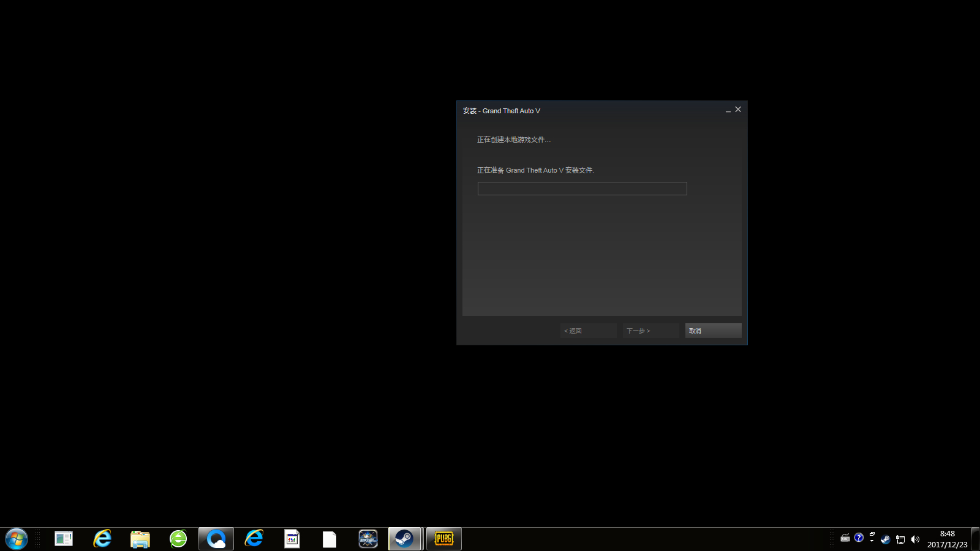980x551 pixels.
Task: Open the volume speaker tray icon
Action: (915, 539)
